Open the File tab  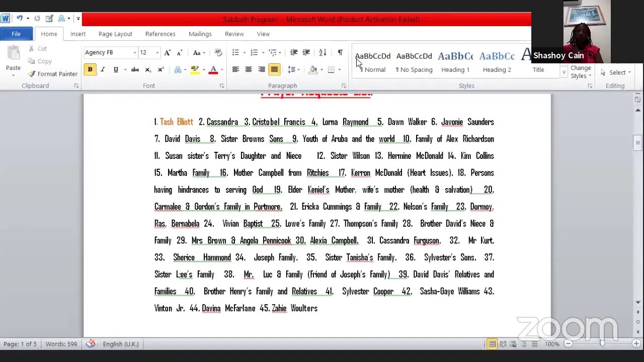(16, 34)
